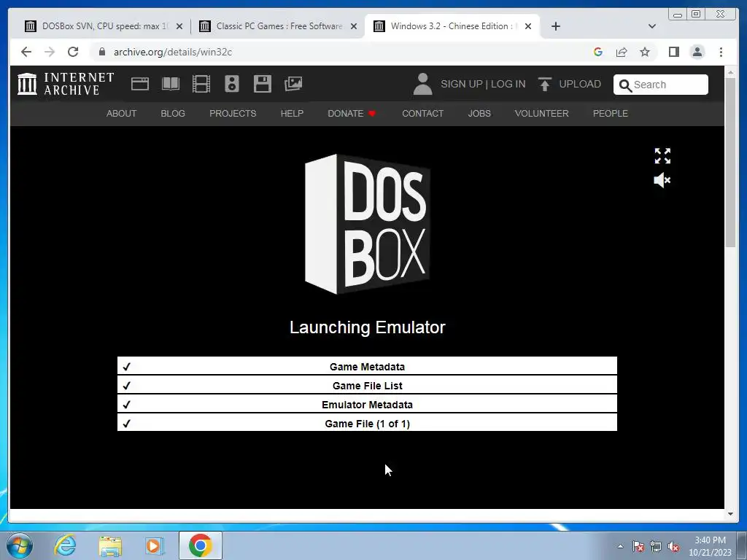The width and height of the screenshot is (747, 560).
Task: Click the Game Metadata row
Action: [x=368, y=366]
